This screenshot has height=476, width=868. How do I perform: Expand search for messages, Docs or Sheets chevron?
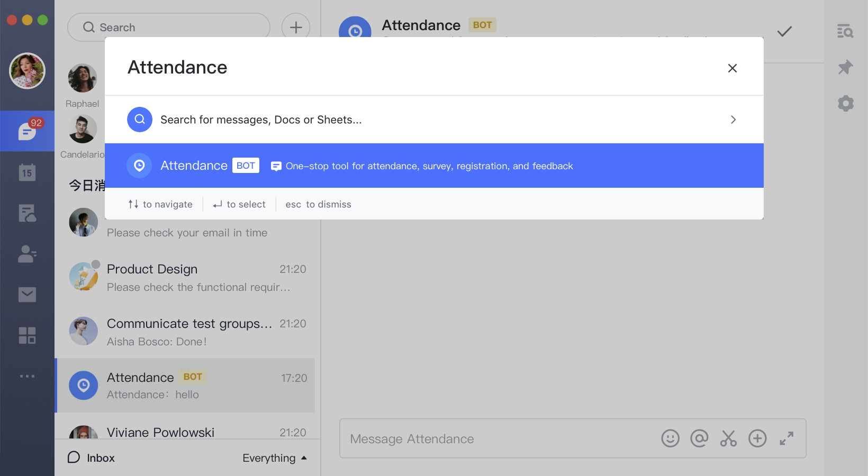click(733, 120)
